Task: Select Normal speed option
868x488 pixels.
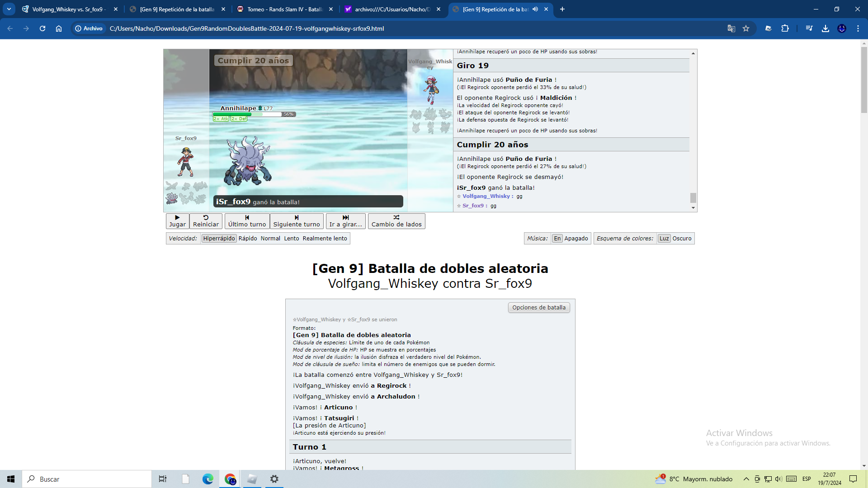Action: [270, 239]
